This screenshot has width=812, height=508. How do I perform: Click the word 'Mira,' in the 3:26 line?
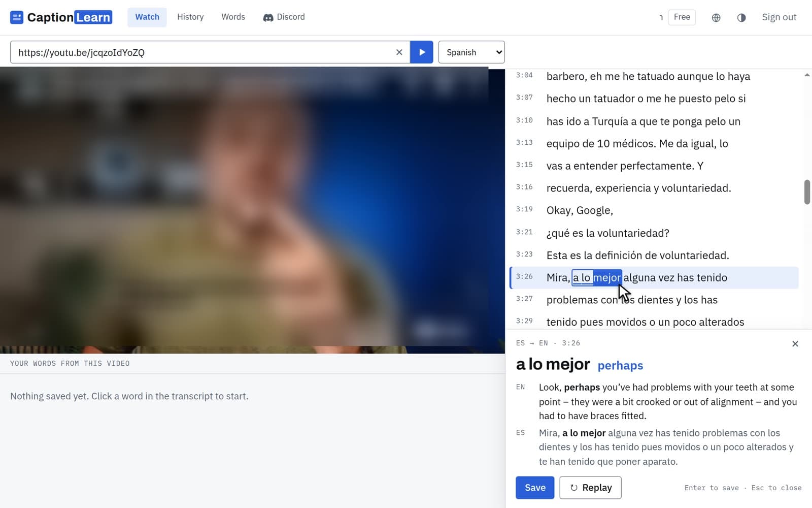point(558,278)
